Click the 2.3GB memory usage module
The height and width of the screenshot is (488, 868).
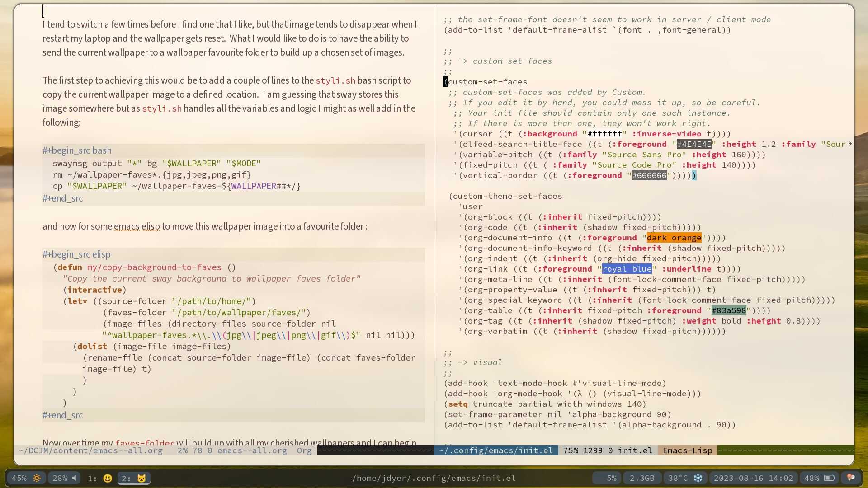[x=642, y=478]
